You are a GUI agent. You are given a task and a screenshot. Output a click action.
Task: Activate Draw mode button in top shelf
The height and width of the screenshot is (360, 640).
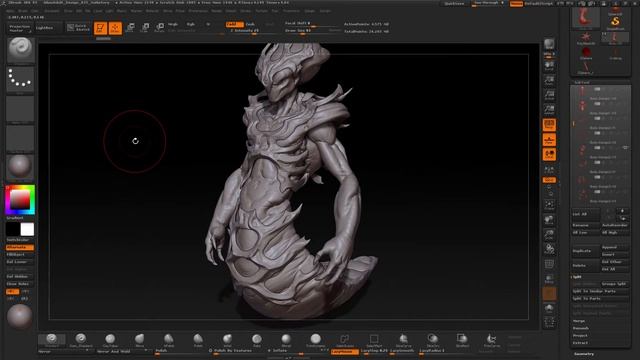pyautogui.click(x=116, y=28)
